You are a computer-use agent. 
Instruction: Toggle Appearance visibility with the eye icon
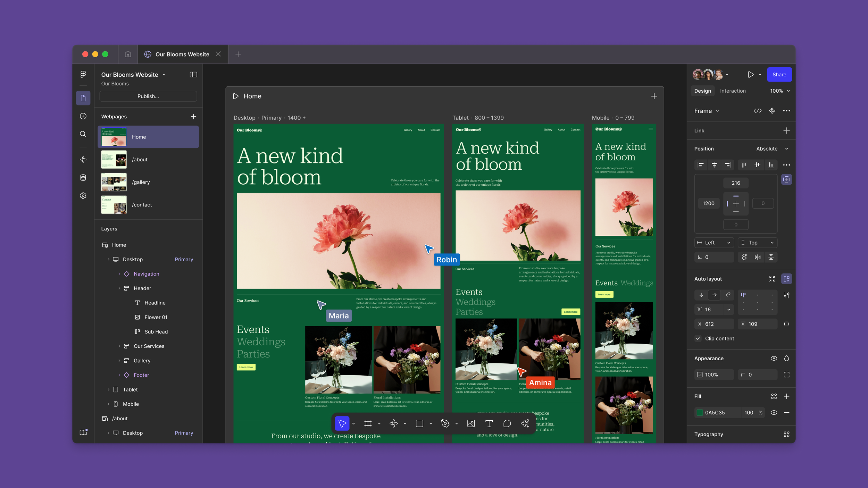click(x=774, y=358)
